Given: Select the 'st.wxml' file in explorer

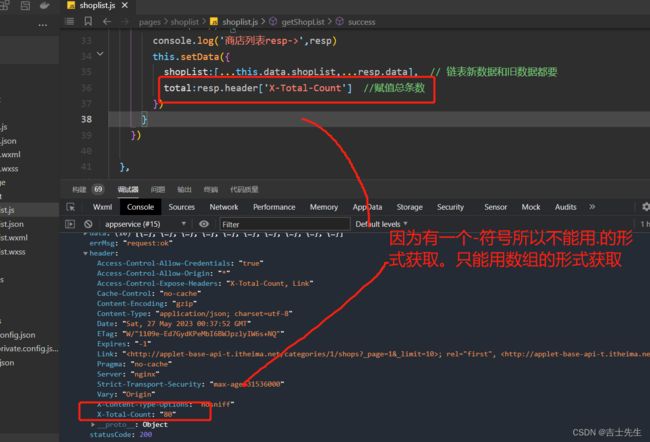Looking at the screenshot, I should pos(14,238).
